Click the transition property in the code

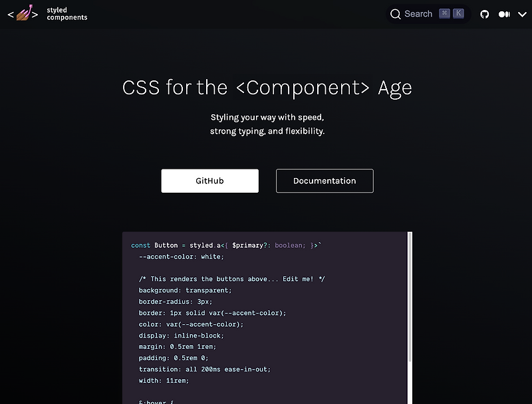pyautogui.click(x=159, y=369)
